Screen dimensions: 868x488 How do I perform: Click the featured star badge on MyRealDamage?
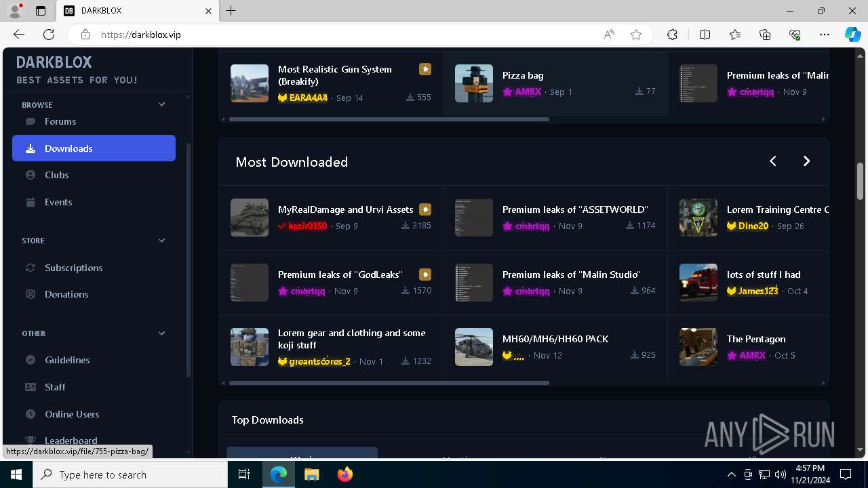[425, 209]
